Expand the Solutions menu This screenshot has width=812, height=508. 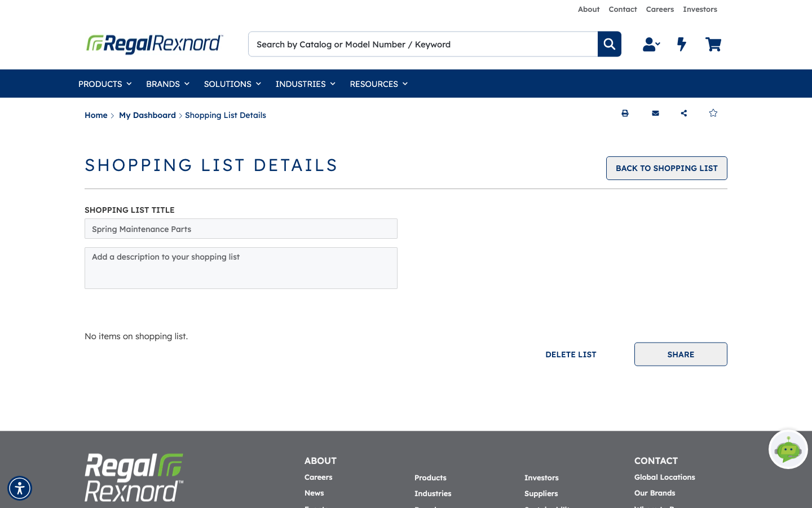click(x=232, y=84)
